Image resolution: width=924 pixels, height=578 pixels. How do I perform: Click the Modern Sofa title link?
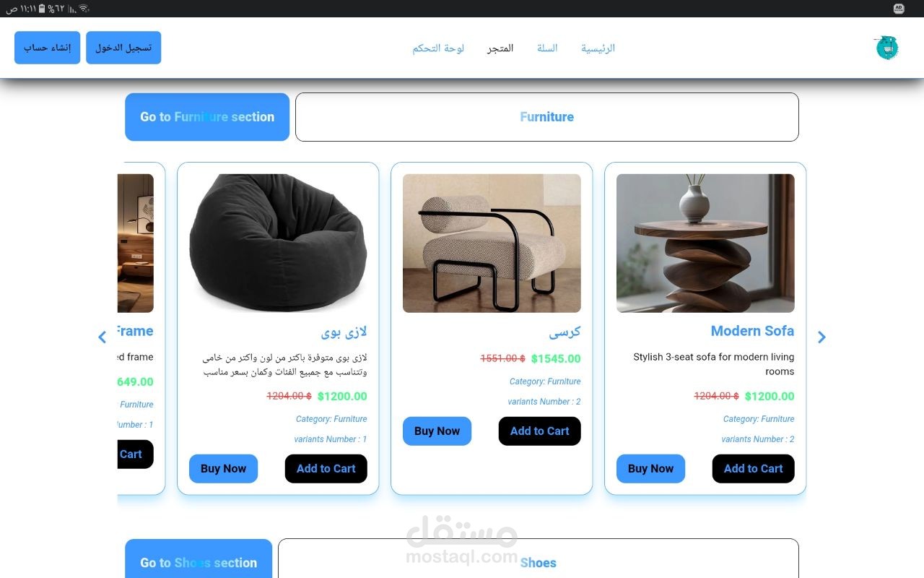752,331
